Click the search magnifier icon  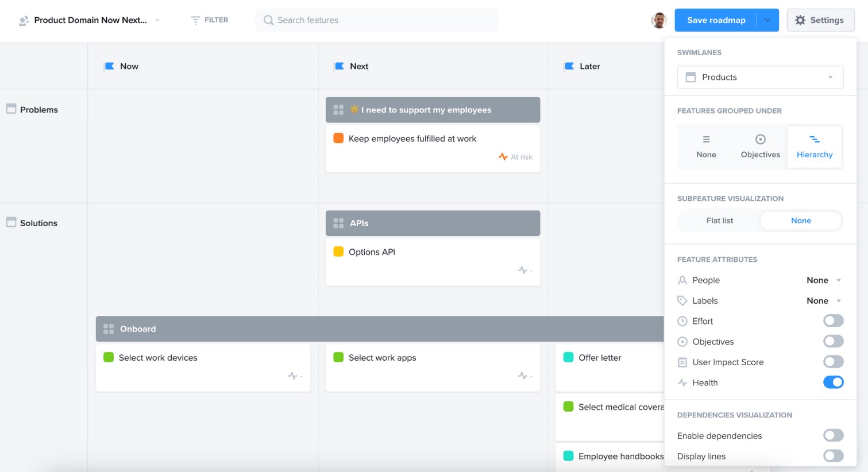click(x=268, y=20)
